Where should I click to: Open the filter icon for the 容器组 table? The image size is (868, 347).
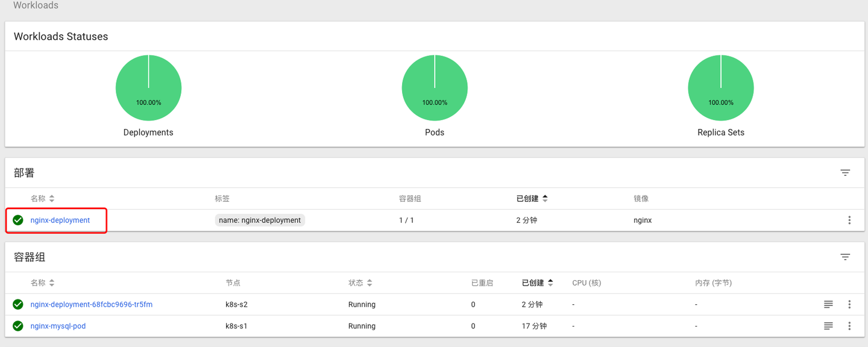845,257
